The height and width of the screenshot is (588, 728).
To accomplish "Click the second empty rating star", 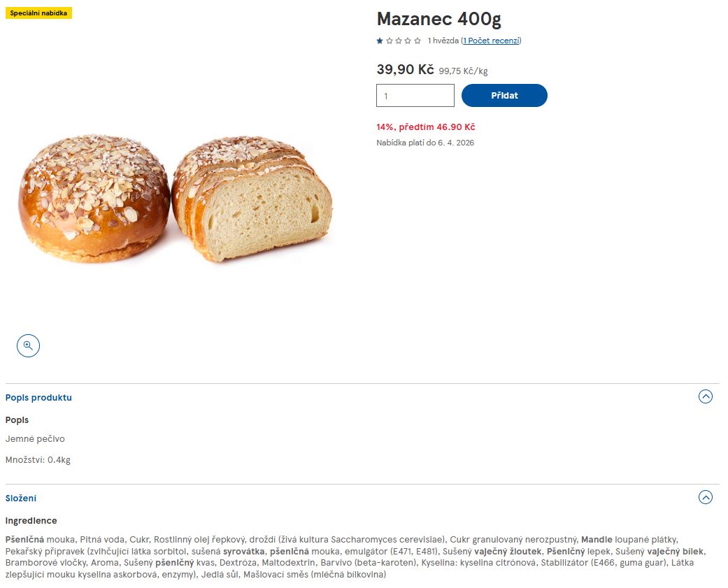I will pyautogui.click(x=390, y=41).
